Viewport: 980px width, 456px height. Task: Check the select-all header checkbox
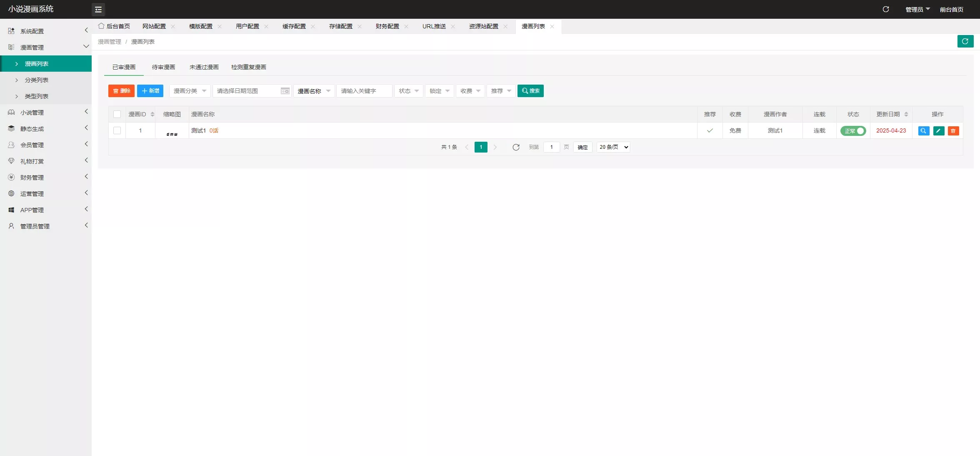point(117,114)
